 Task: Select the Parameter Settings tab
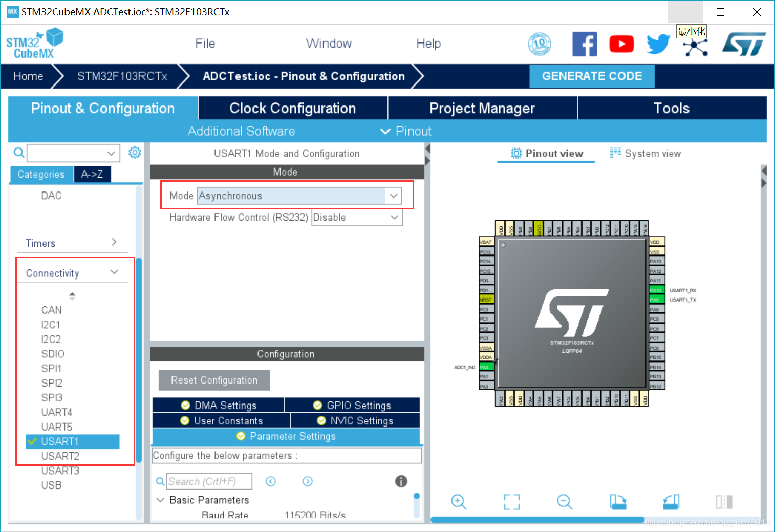pyautogui.click(x=286, y=436)
